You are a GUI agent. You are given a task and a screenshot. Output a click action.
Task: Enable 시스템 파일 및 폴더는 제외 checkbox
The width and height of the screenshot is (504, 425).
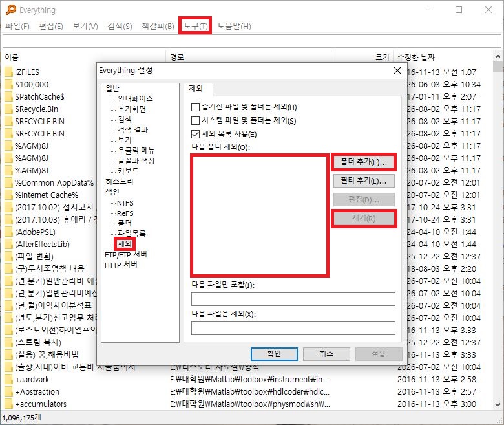(195, 120)
